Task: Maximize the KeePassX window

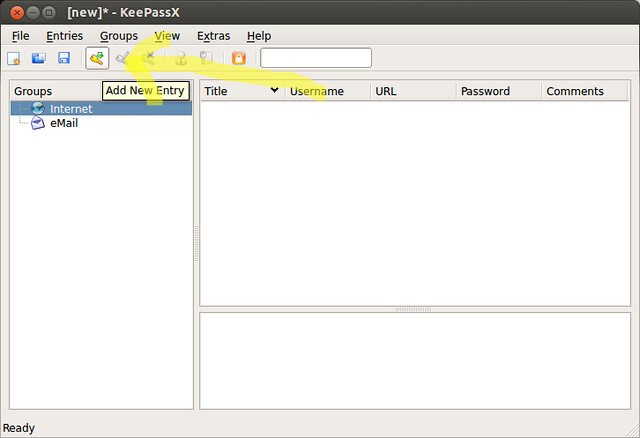Action: 49,13
